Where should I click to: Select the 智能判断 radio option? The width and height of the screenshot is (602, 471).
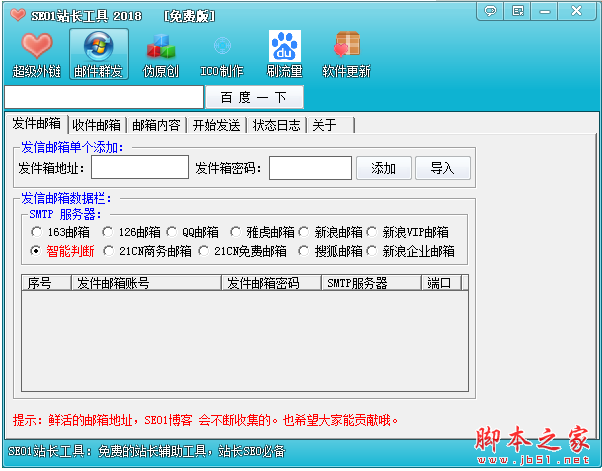click(x=63, y=251)
